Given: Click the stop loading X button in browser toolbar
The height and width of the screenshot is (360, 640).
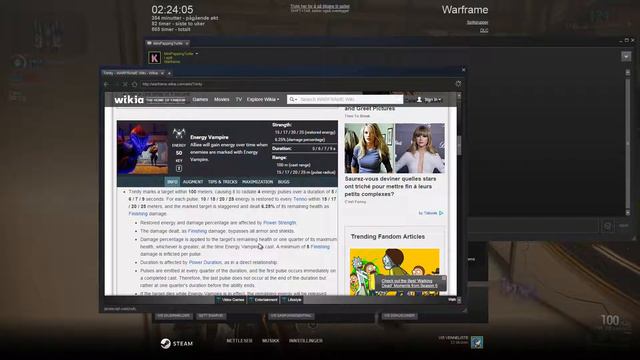Looking at the screenshot, I should click(x=125, y=84).
